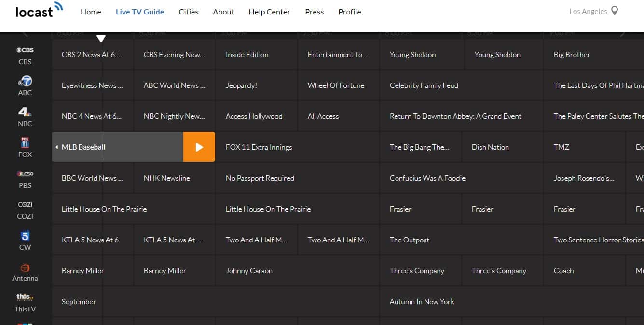Select CBS Evening News listing

coord(175,55)
